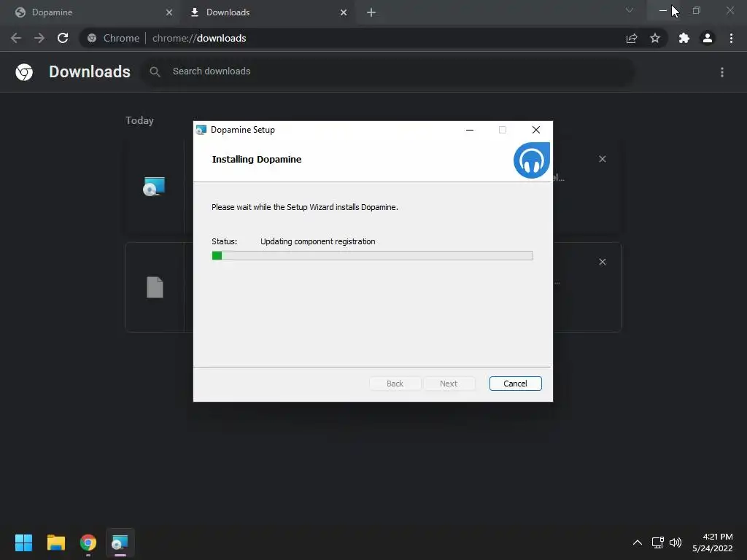This screenshot has height=560, width=747.
Task: Open the Chrome profile icon
Action: 708,38
